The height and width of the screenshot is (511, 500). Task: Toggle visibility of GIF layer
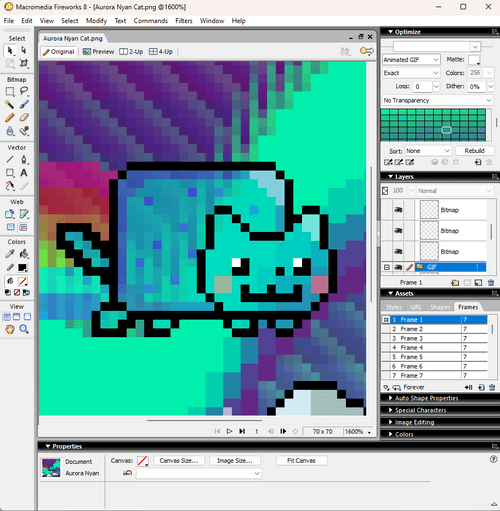[x=398, y=267]
